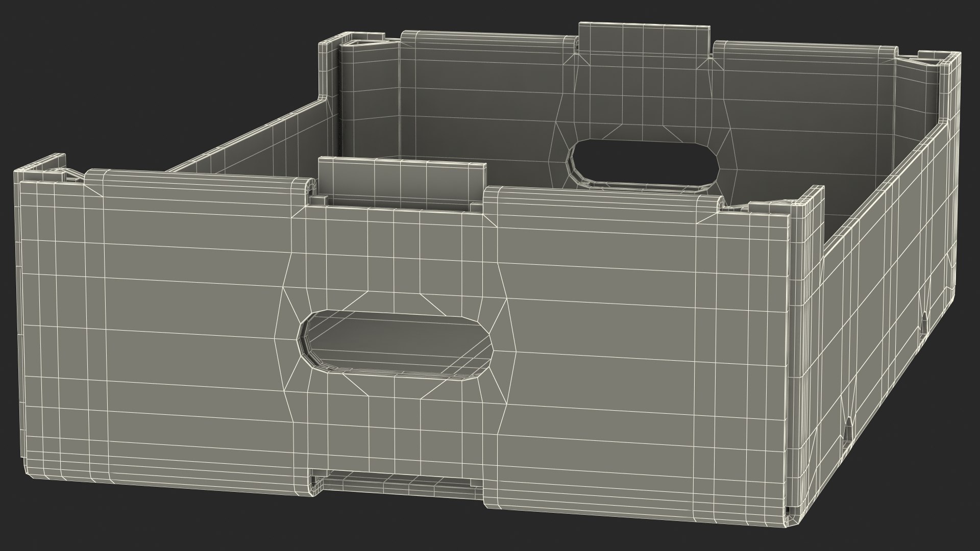Click the front-left corner post top
The image size is (980, 551).
tap(43, 168)
